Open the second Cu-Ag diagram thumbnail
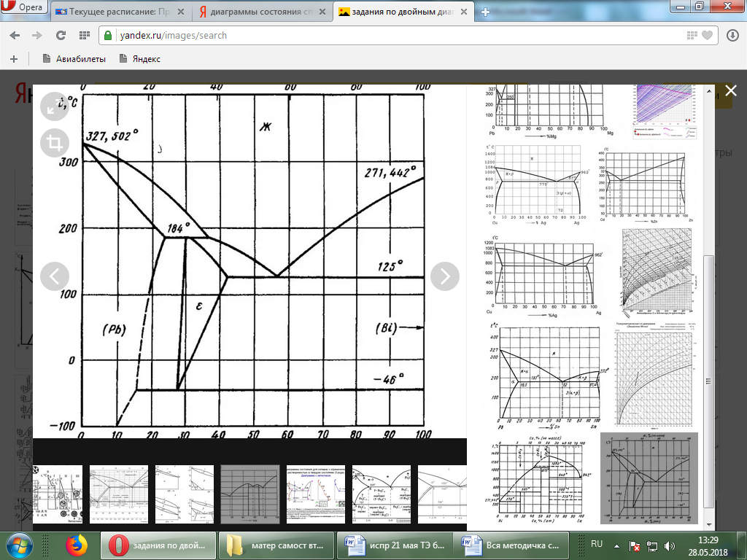The width and height of the screenshot is (747, 560). tap(544, 276)
